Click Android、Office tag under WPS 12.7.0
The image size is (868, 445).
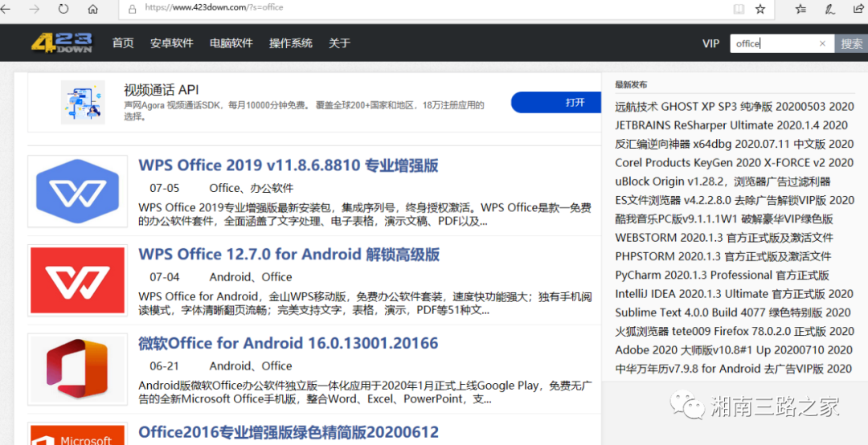pos(251,277)
